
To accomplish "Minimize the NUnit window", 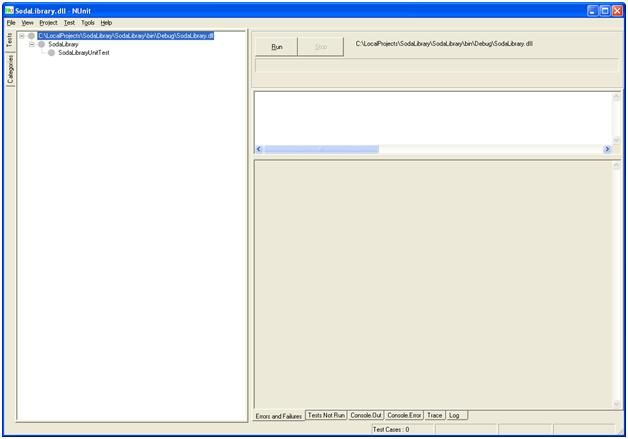I will coord(592,11).
